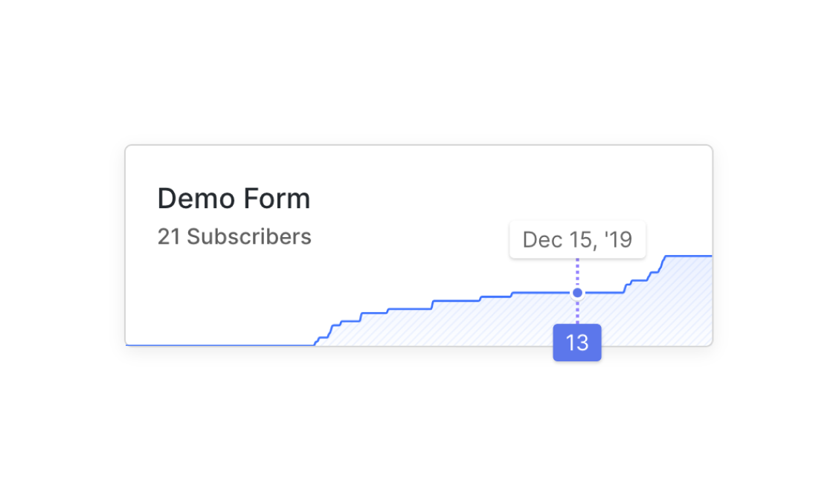Click the Demo Form title
833x504 pixels.
(x=234, y=198)
